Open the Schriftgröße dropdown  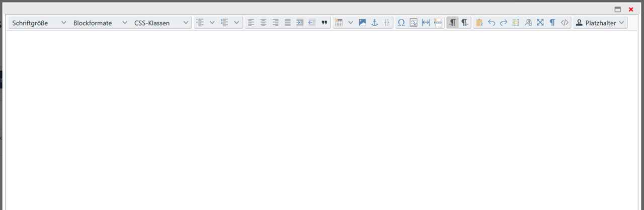click(39, 23)
